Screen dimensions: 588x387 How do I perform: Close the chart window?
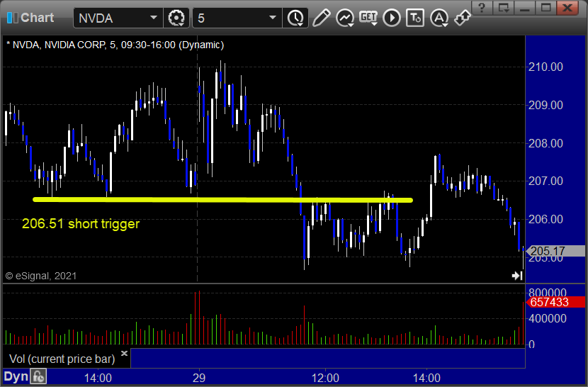(567, 8)
